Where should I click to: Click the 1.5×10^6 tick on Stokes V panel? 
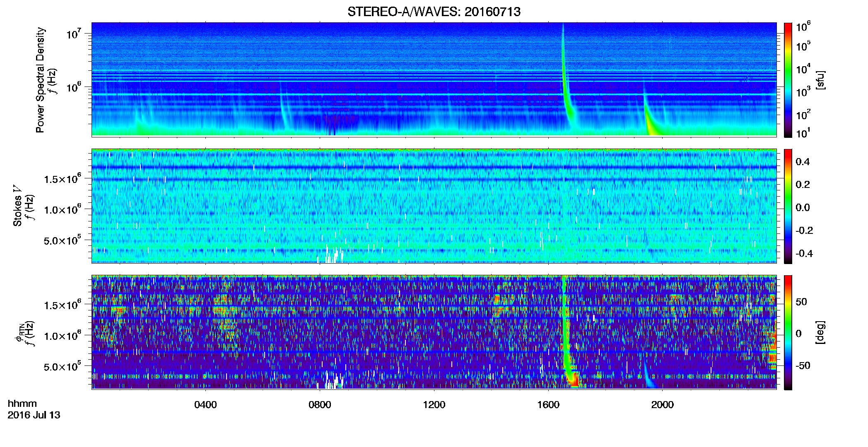pos(62,179)
